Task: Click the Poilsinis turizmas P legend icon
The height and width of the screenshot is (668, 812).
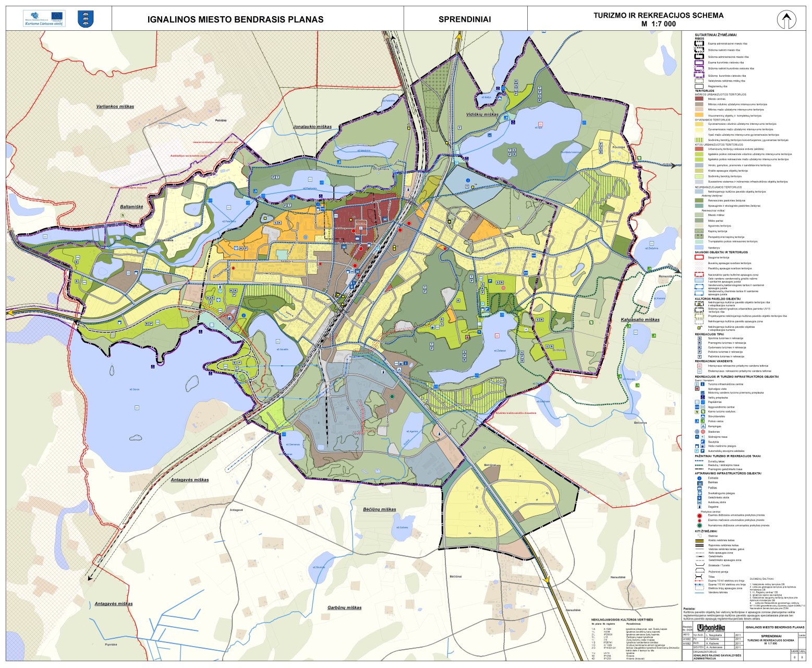Action: coord(699,352)
